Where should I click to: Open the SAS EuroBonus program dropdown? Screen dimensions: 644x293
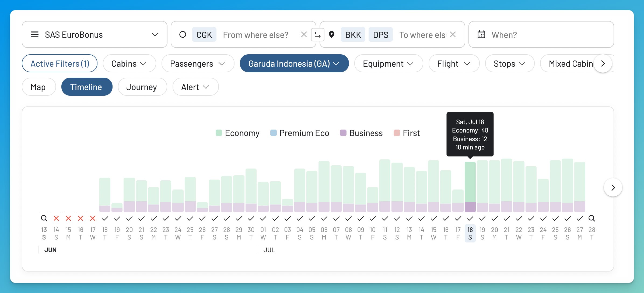[94, 34]
